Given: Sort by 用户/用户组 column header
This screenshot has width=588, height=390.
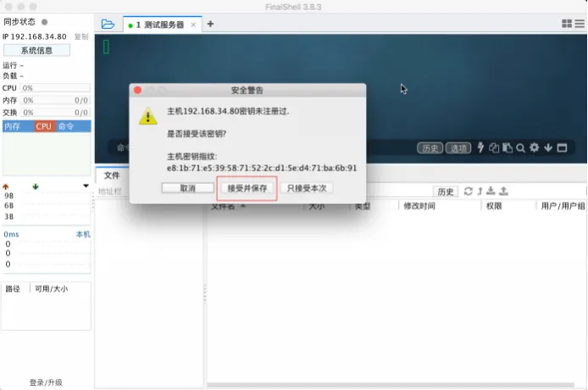Looking at the screenshot, I should pyautogui.click(x=562, y=206).
